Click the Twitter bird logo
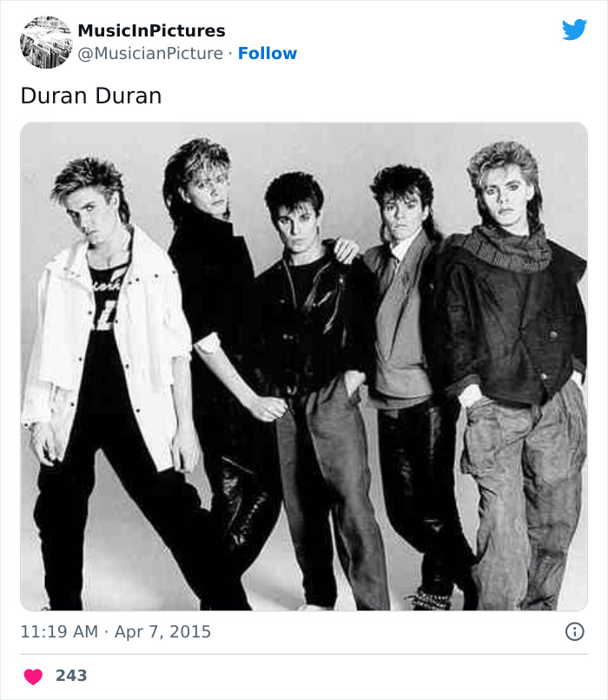Screen dimensions: 608x700 [574, 30]
